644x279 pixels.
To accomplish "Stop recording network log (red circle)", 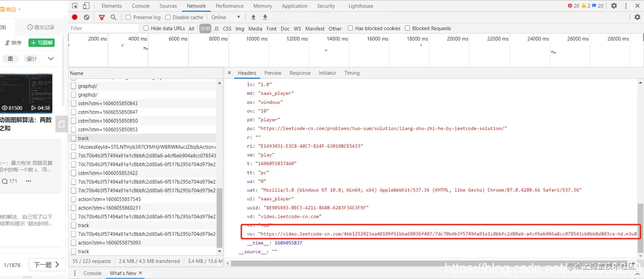I will (75, 17).
